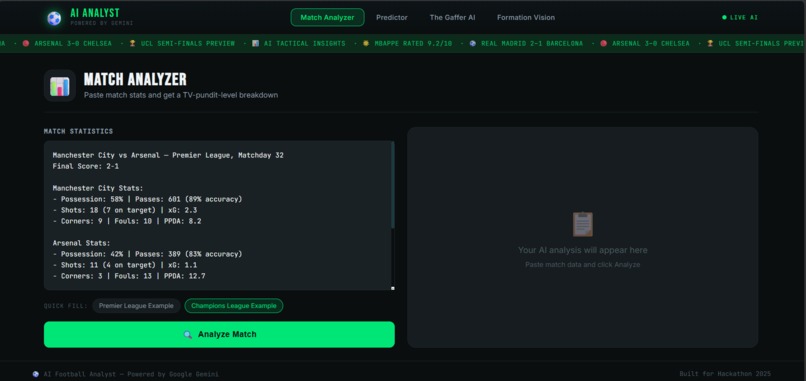Fill with Premier League Example

coord(136,306)
